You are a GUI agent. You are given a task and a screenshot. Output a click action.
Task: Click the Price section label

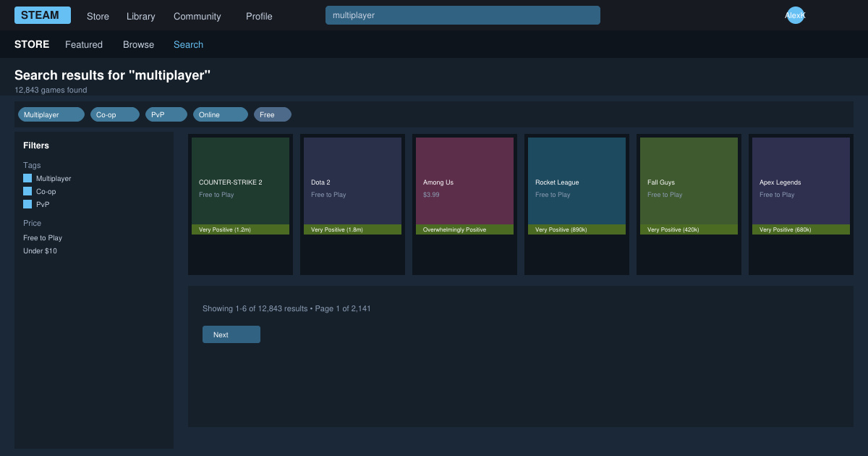point(32,223)
